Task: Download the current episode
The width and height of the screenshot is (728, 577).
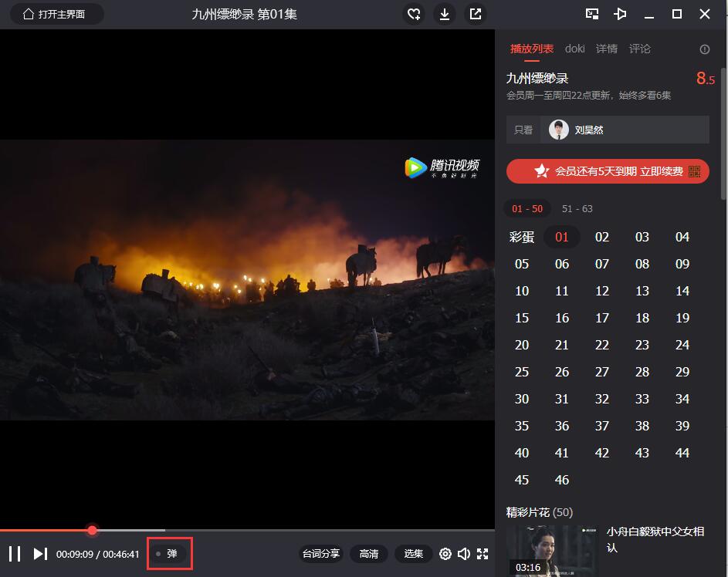Action: pyautogui.click(x=445, y=14)
